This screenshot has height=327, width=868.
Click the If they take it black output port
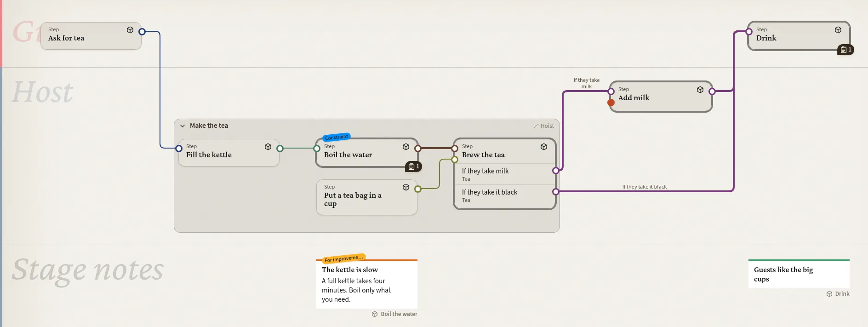(556, 191)
